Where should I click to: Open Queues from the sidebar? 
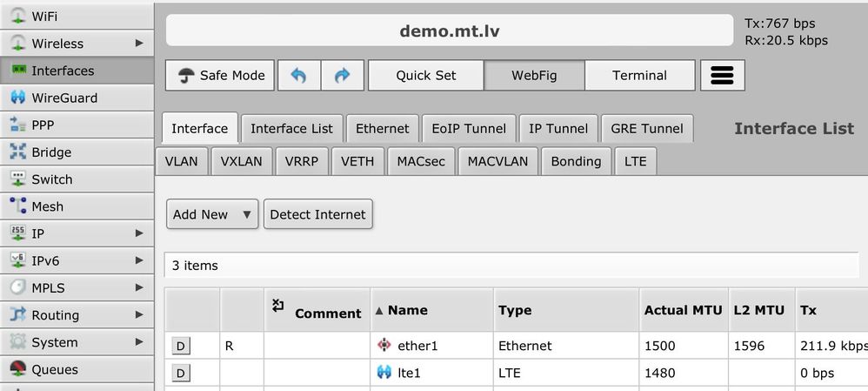click(55, 369)
